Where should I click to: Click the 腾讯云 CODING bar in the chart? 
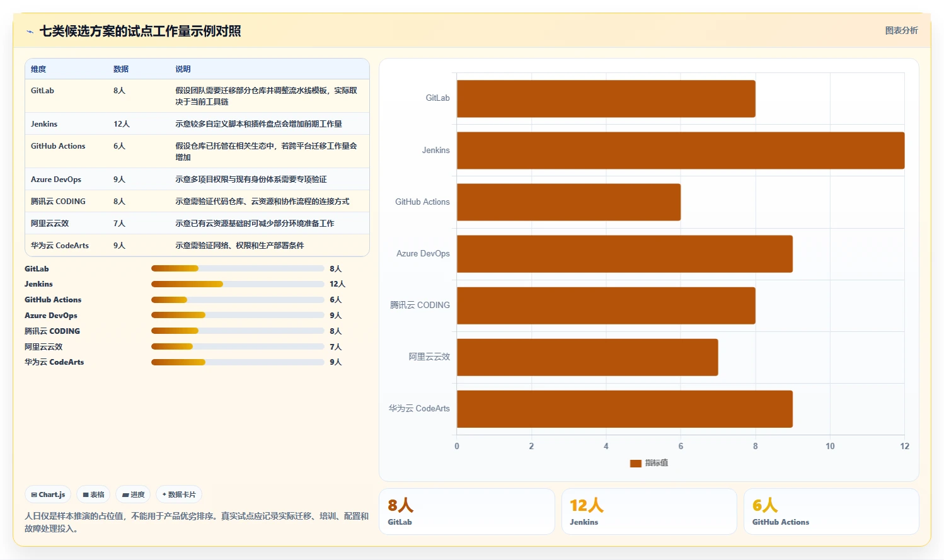point(606,306)
